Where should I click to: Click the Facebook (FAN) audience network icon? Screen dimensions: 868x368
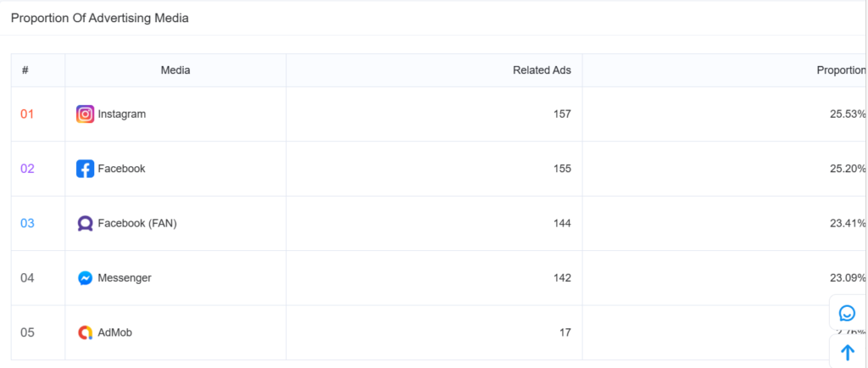tap(85, 223)
